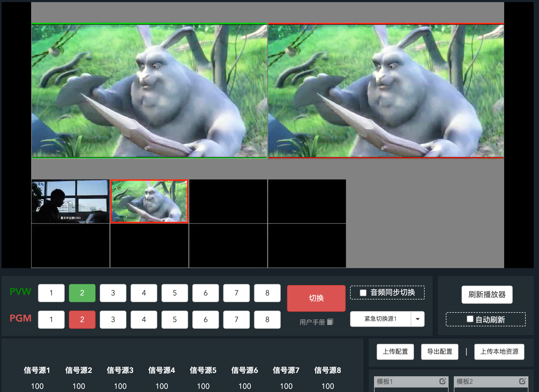The image size is (539, 392).
Task: Enable 音频同步切换 checkbox
Action: point(363,293)
